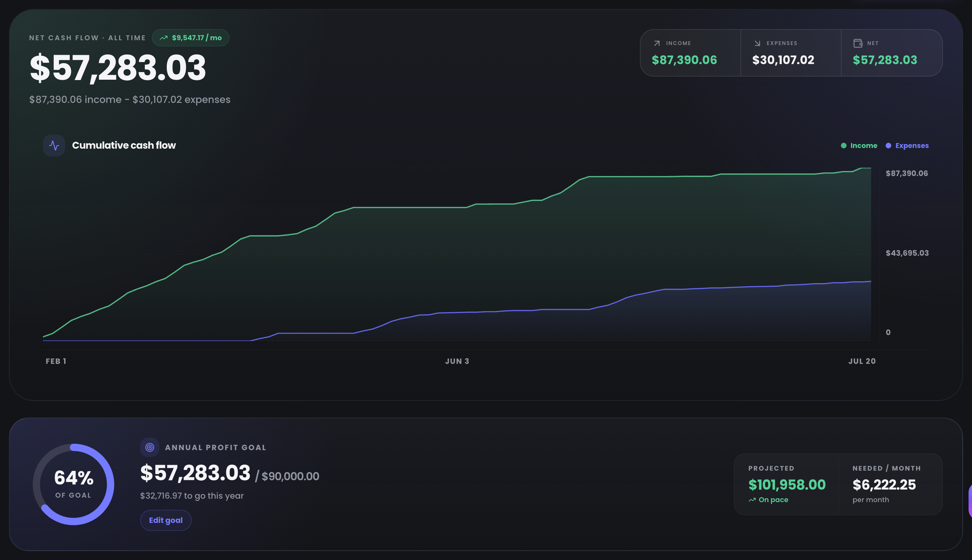Click the 64% of goal progress ring
This screenshot has width=972, height=560.
(73, 484)
